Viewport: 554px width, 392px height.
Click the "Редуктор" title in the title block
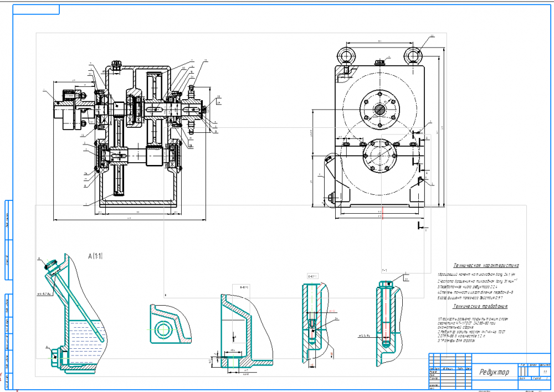coord(495,372)
